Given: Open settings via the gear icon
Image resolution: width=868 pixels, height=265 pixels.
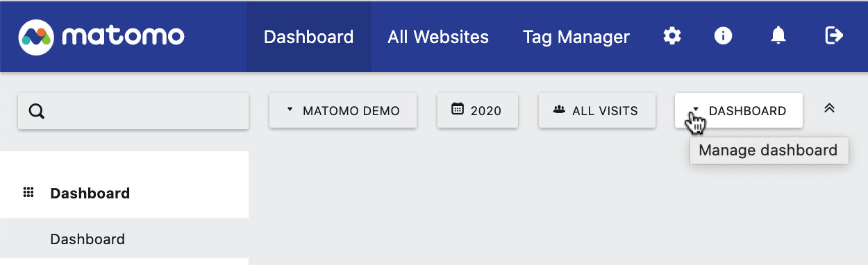Looking at the screenshot, I should point(672,36).
